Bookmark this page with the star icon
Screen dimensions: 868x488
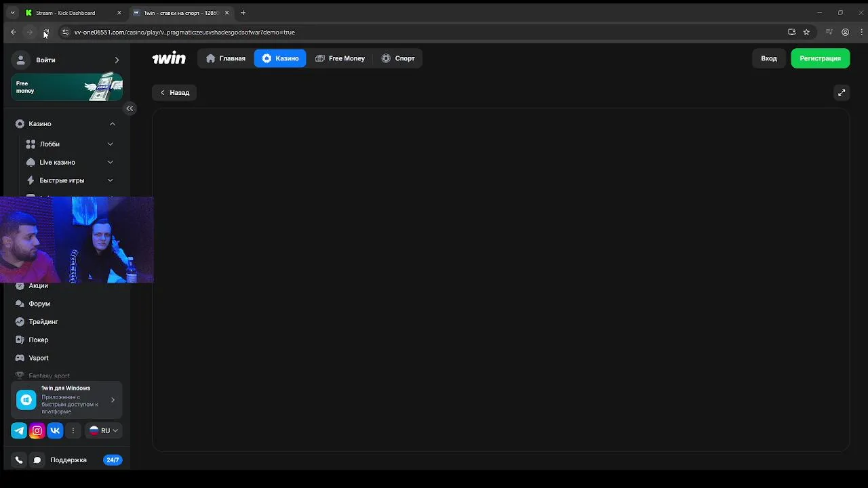click(x=806, y=32)
